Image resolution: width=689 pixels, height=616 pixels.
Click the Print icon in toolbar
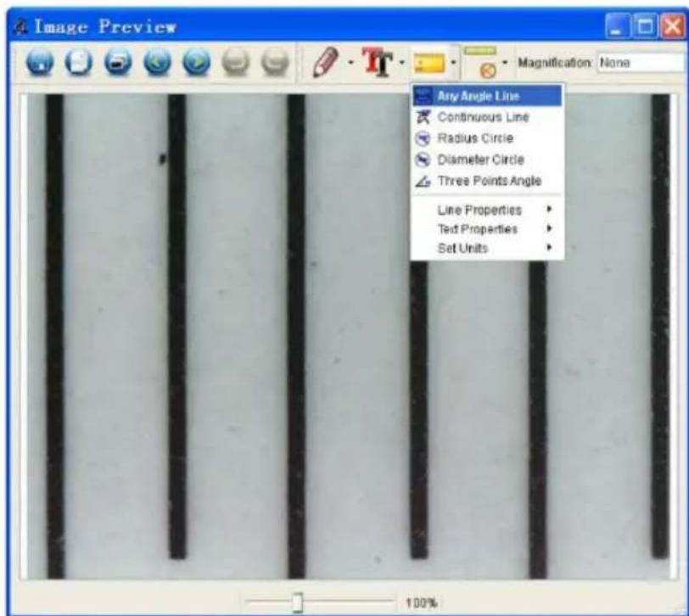tap(118, 62)
